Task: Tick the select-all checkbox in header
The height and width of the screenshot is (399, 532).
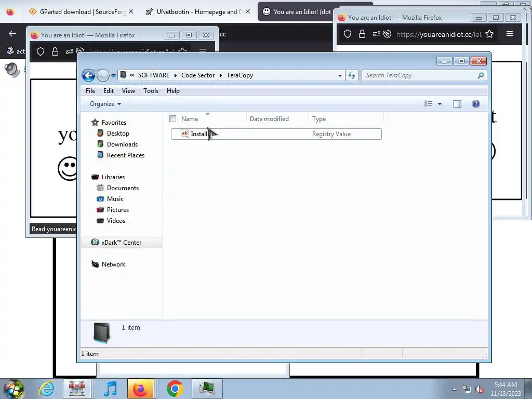Action: (172, 119)
